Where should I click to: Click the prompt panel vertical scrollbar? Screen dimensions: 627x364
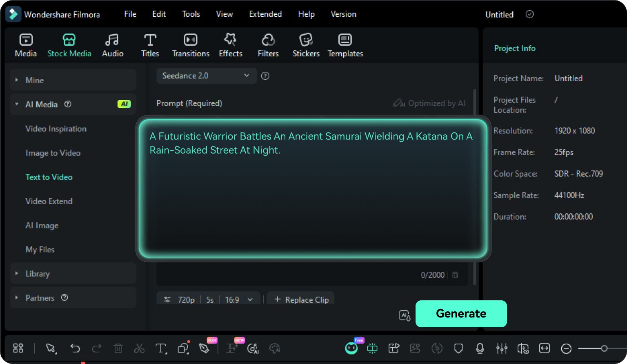click(475, 188)
